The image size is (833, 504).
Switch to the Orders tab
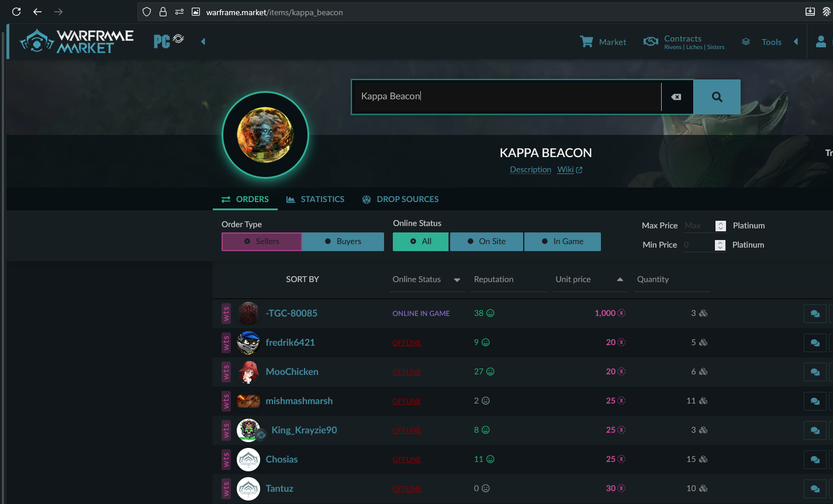(x=246, y=199)
